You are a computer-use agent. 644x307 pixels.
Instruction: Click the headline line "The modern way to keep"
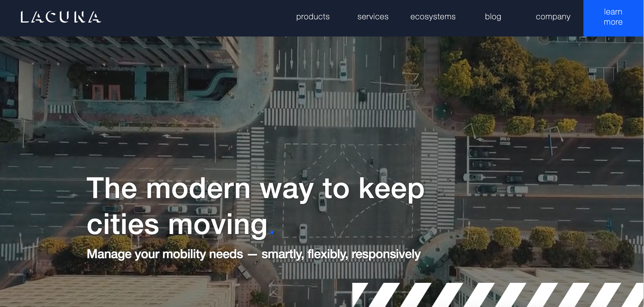tap(256, 189)
